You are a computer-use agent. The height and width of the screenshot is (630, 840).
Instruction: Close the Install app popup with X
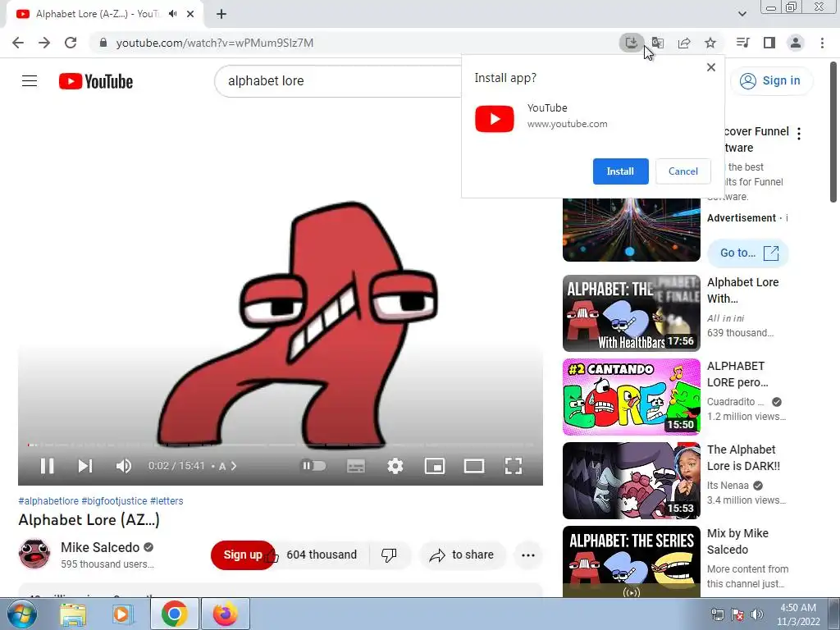pos(711,67)
